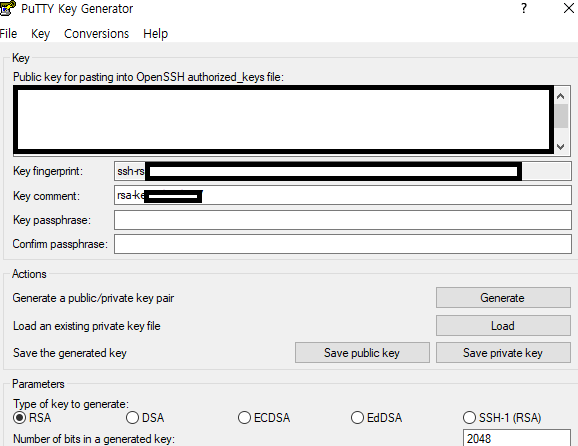Click the 'Confirm passphrase:' label
This screenshot has width=578, height=446.
(60, 244)
